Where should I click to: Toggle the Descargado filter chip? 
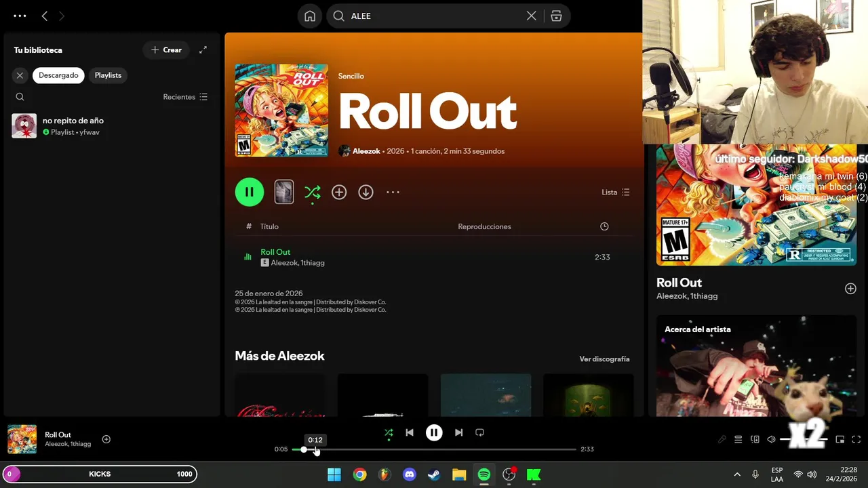pos(58,75)
